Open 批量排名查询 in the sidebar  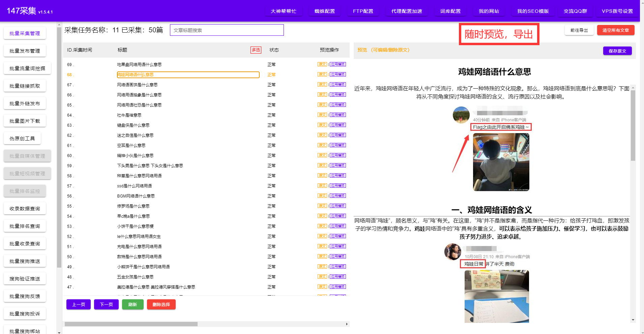pyautogui.click(x=25, y=226)
